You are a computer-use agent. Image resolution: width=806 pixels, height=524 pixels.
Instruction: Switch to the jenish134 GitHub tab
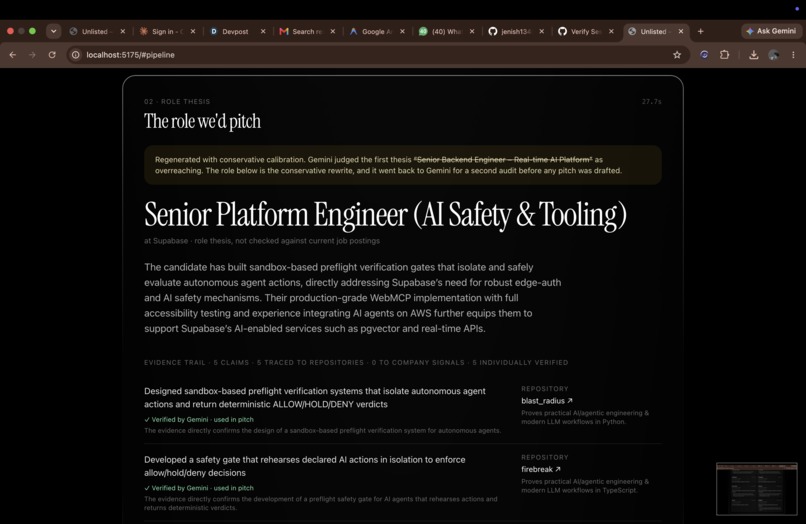click(514, 31)
